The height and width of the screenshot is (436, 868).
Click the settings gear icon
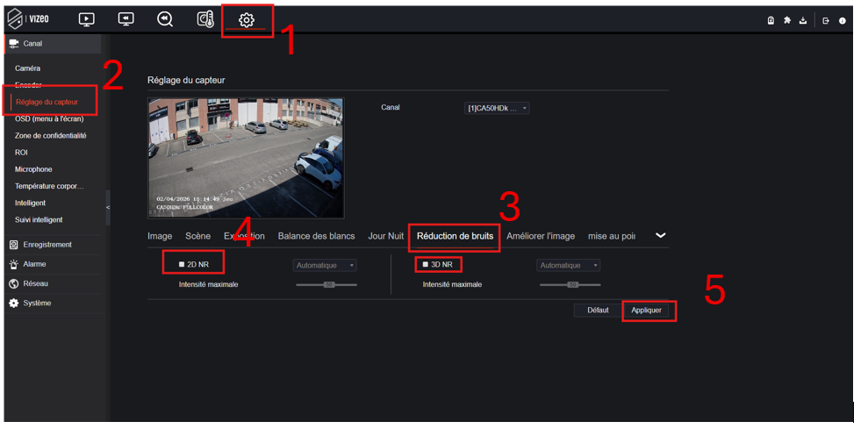click(x=247, y=20)
